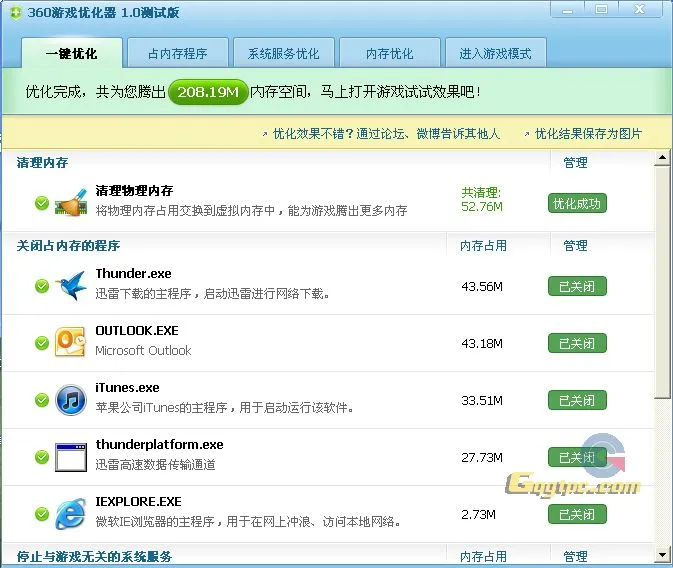Click the 优化成功 button
Viewport: 673px width, 568px height.
coord(577,203)
